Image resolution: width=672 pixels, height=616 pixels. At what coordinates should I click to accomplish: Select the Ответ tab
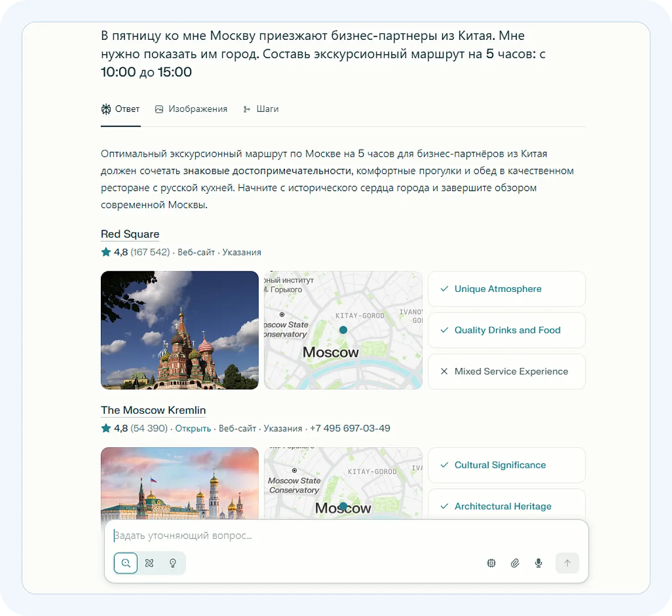pos(121,109)
